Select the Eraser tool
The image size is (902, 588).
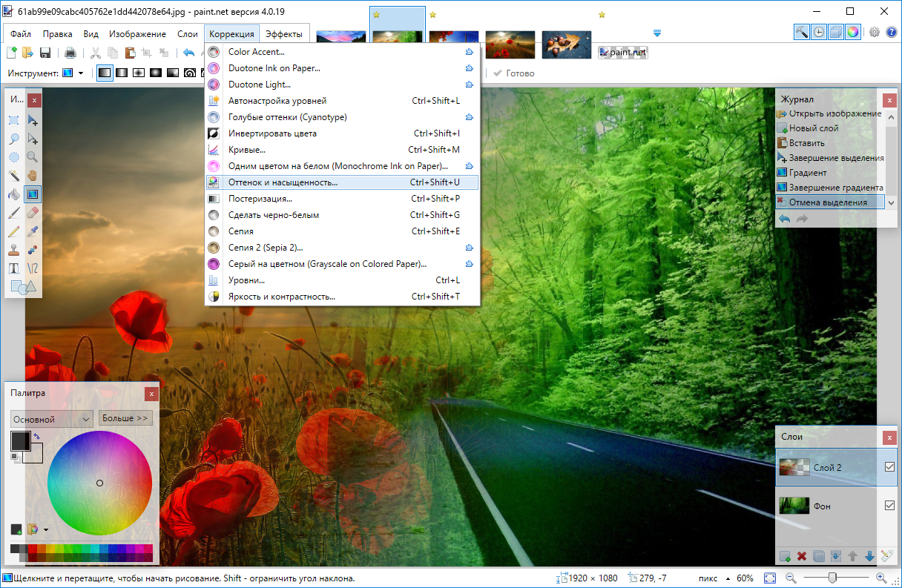(33, 213)
